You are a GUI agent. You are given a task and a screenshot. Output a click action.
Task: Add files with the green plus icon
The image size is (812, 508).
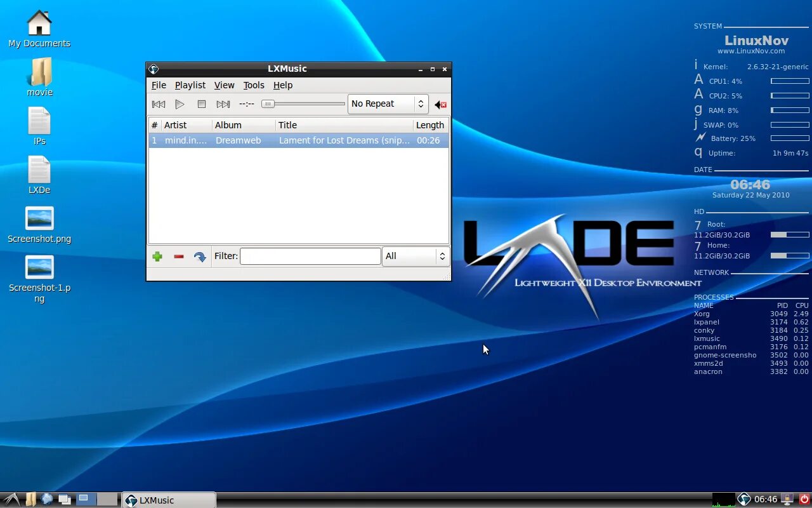157,257
